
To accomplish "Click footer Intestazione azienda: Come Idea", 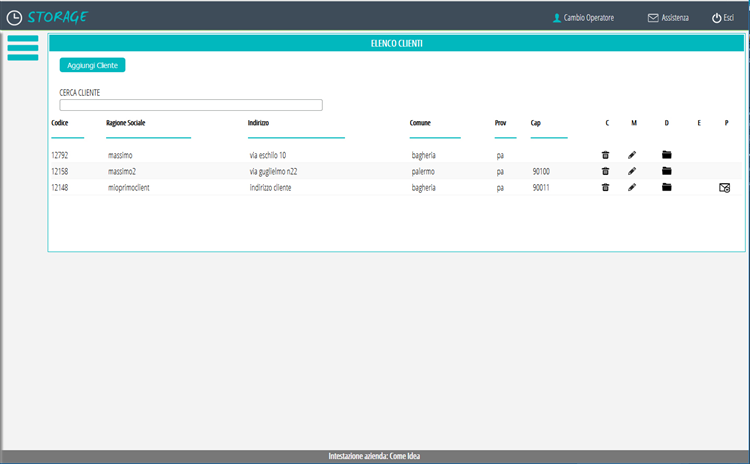I will [x=375, y=456].
